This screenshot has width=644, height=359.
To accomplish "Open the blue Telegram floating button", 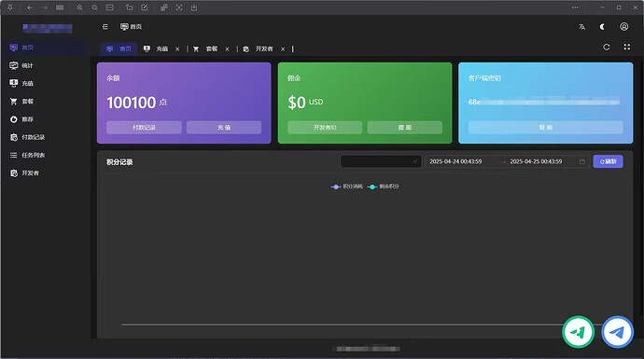I will [617, 332].
